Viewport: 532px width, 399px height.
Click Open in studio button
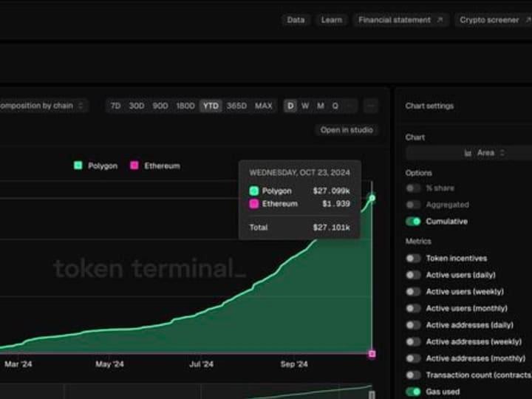347,130
